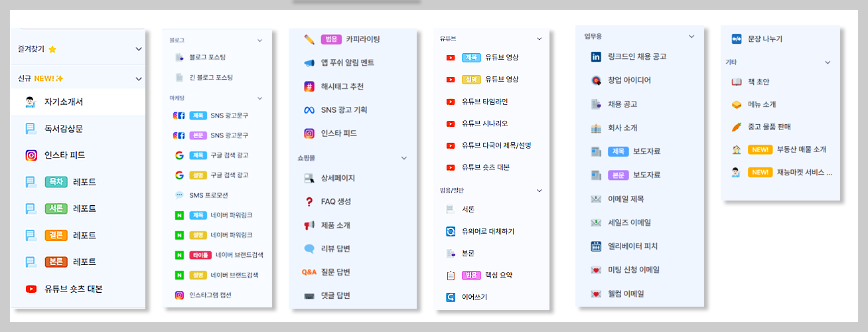The width and height of the screenshot is (868, 332).
Task: Click the 독서감상문 document icon
Action: [31, 129]
